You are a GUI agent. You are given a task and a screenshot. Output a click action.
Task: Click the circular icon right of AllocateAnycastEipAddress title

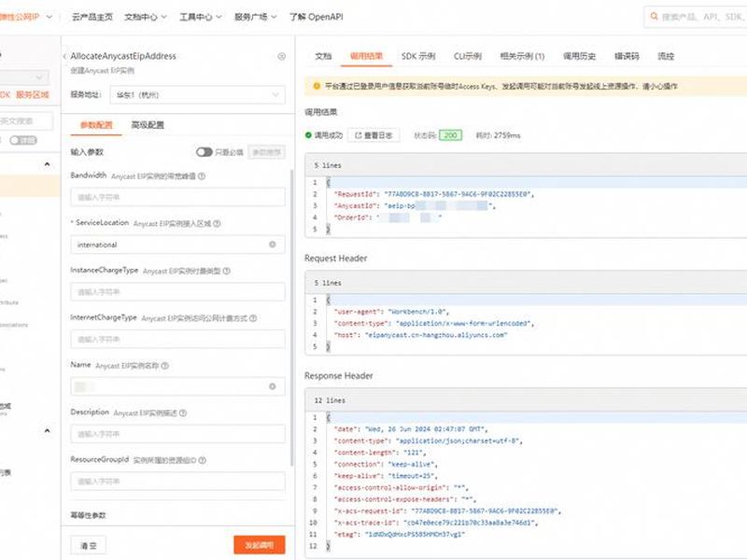tap(282, 56)
